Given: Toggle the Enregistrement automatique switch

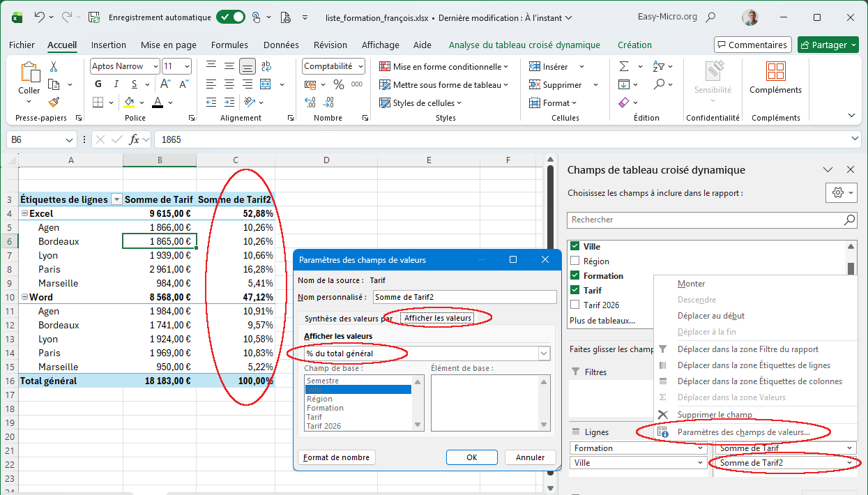Looking at the screenshot, I should click(230, 17).
